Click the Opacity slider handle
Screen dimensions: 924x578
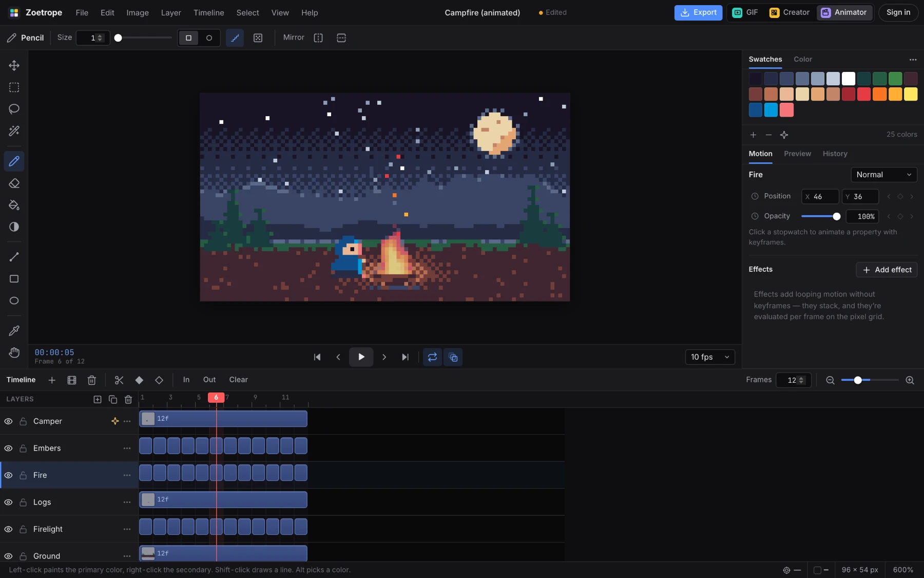point(837,216)
